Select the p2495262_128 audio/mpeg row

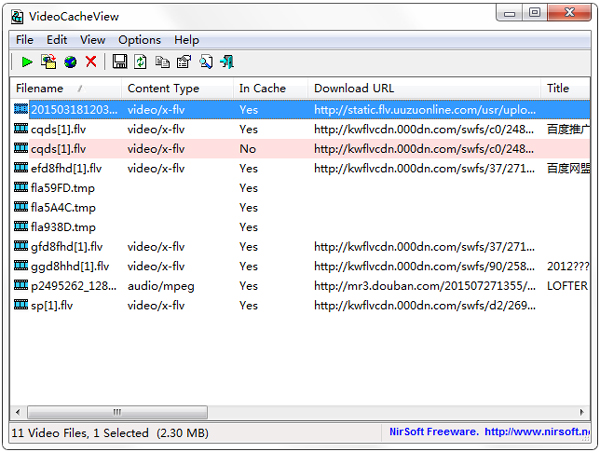[x=70, y=286]
